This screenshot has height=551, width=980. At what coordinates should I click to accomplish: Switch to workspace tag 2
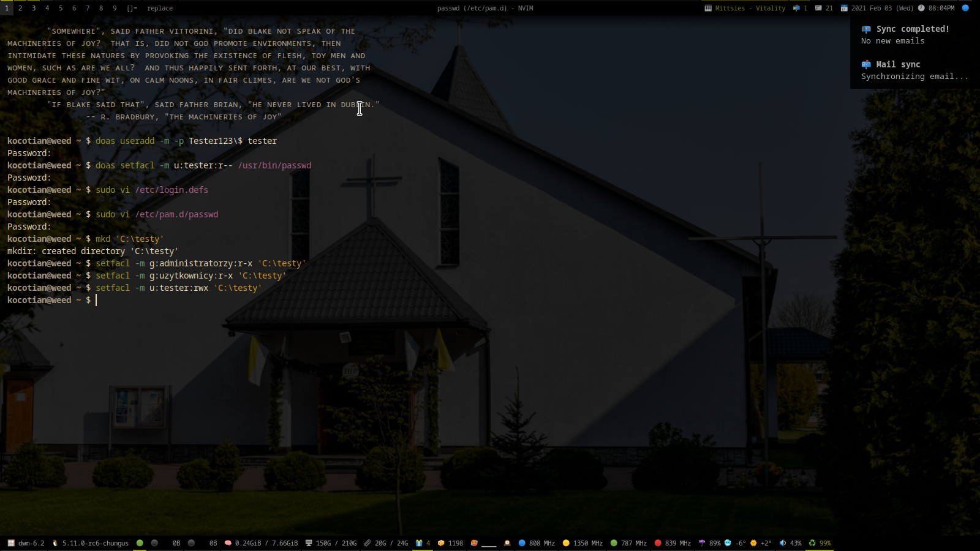(20, 8)
